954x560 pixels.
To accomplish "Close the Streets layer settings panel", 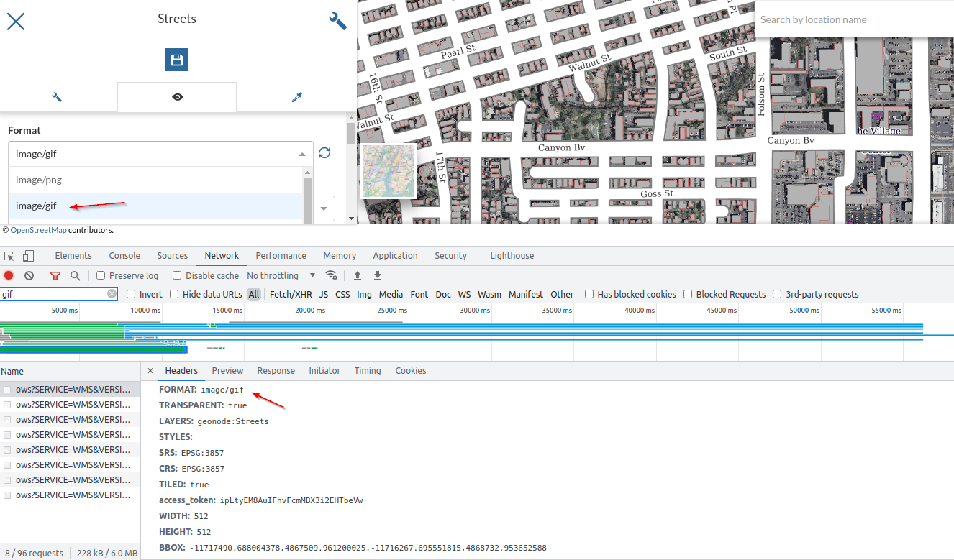I will pyautogui.click(x=16, y=21).
